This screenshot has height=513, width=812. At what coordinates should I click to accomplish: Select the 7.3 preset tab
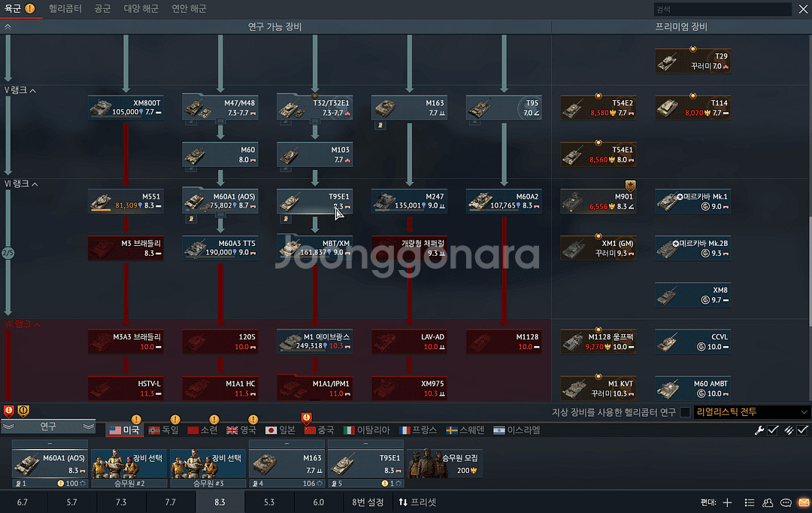121,502
